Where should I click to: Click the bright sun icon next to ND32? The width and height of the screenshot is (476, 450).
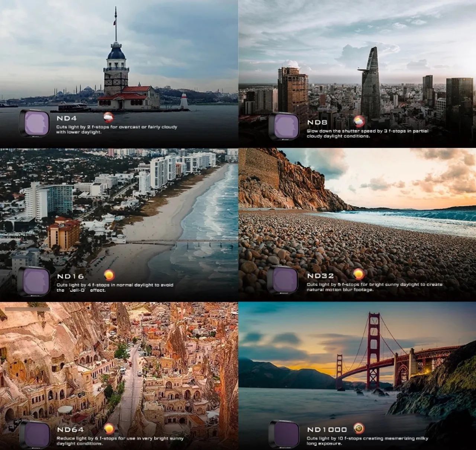coord(359,274)
